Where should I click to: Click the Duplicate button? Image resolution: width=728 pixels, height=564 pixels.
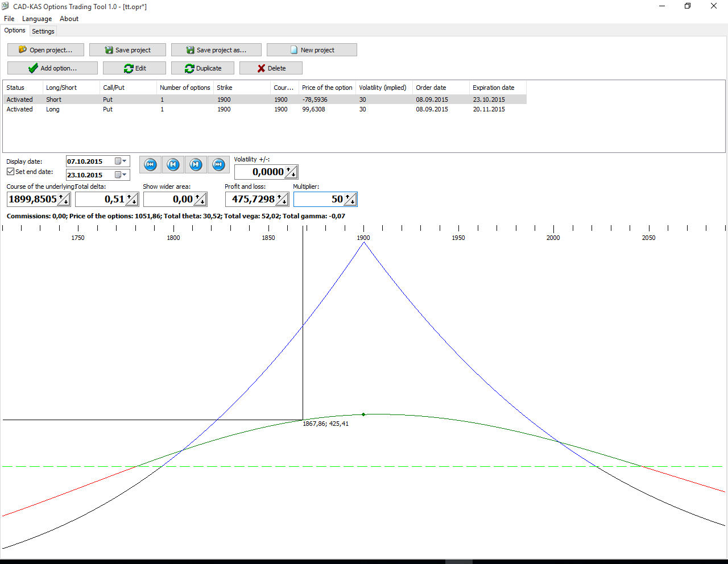(x=204, y=68)
